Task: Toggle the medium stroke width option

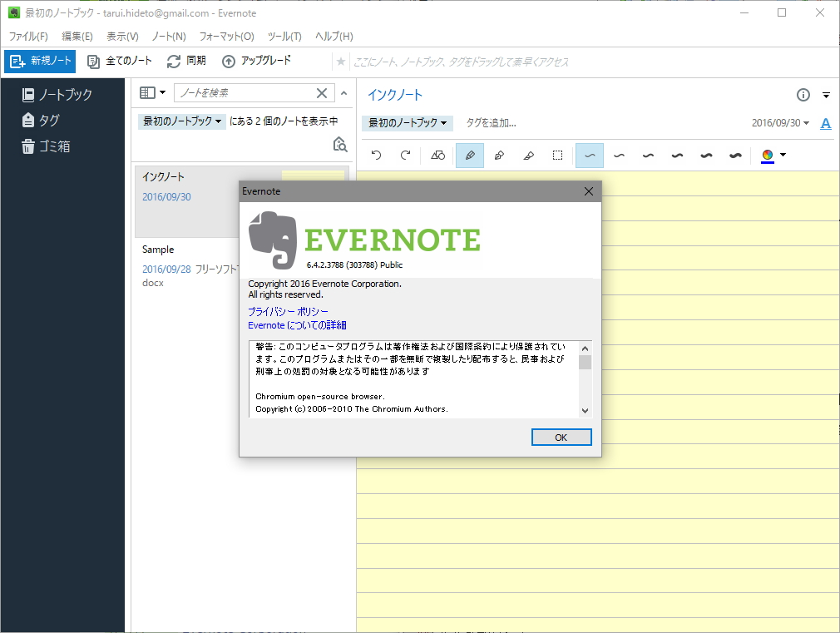Action: 648,155
